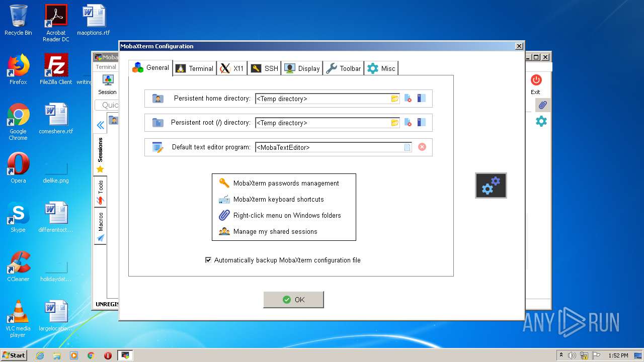Image resolution: width=644 pixels, height=362 pixels.
Task: Select Google Chrome desktop shortcut
Action: pyautogui.click(x=18, y=122)
